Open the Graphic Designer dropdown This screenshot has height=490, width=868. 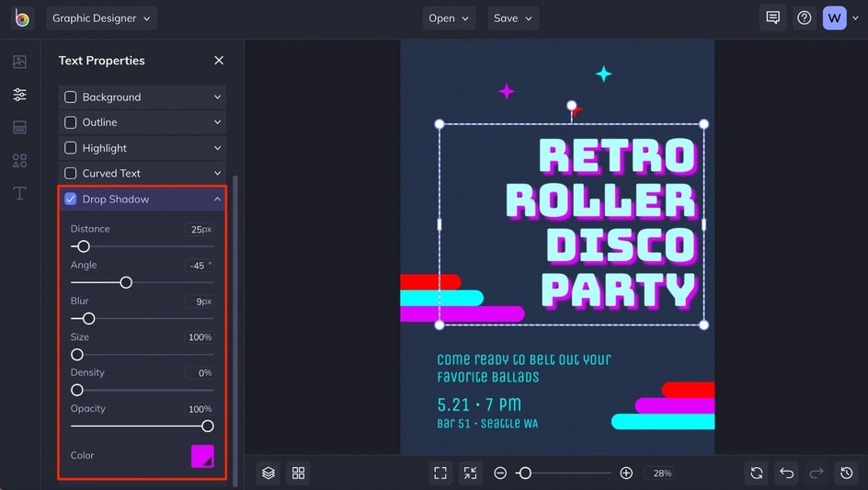[x=101, y=18]
